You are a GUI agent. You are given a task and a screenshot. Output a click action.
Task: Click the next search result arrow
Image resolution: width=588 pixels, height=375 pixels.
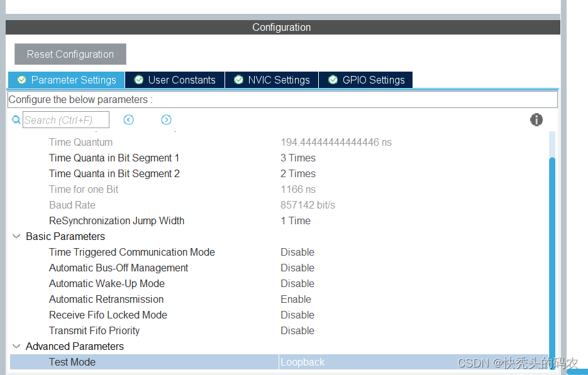click(x=166, y=119)
